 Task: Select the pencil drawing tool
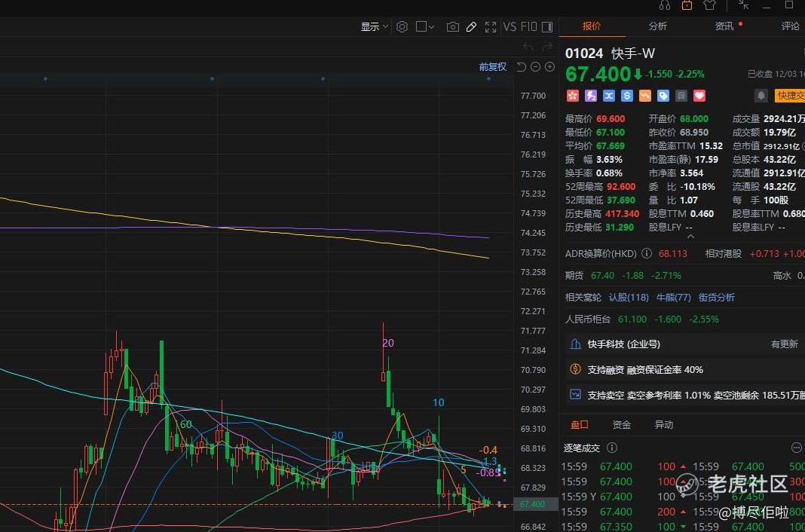[x=471, y=26]
